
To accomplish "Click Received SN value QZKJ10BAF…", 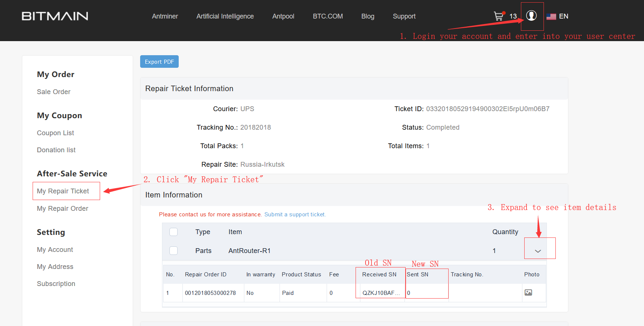I will 381,293.
